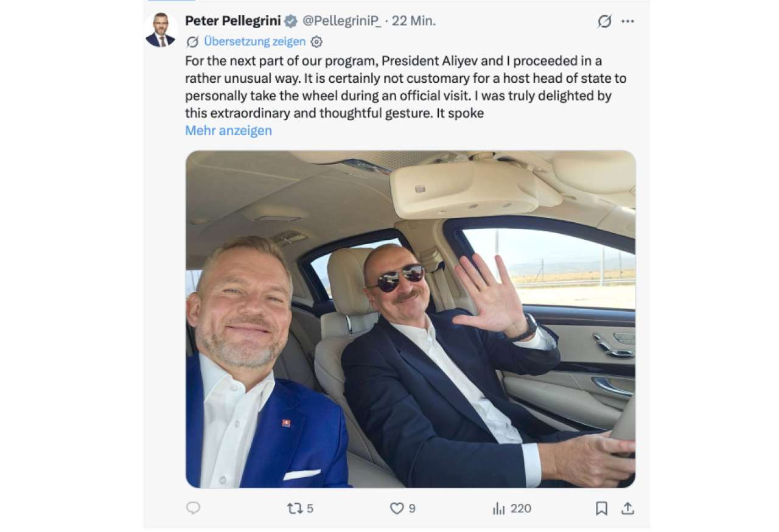The height and width of the screenshot is (532, 779).
Task: Open the post via 22 Min. timestamp
Action: 414,21
